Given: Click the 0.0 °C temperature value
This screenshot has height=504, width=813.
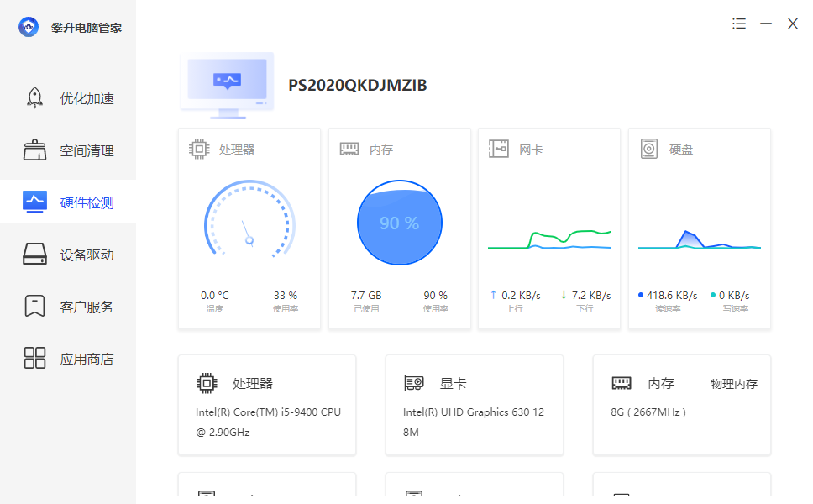Looking at the screenshot, I should click(215, 295).
